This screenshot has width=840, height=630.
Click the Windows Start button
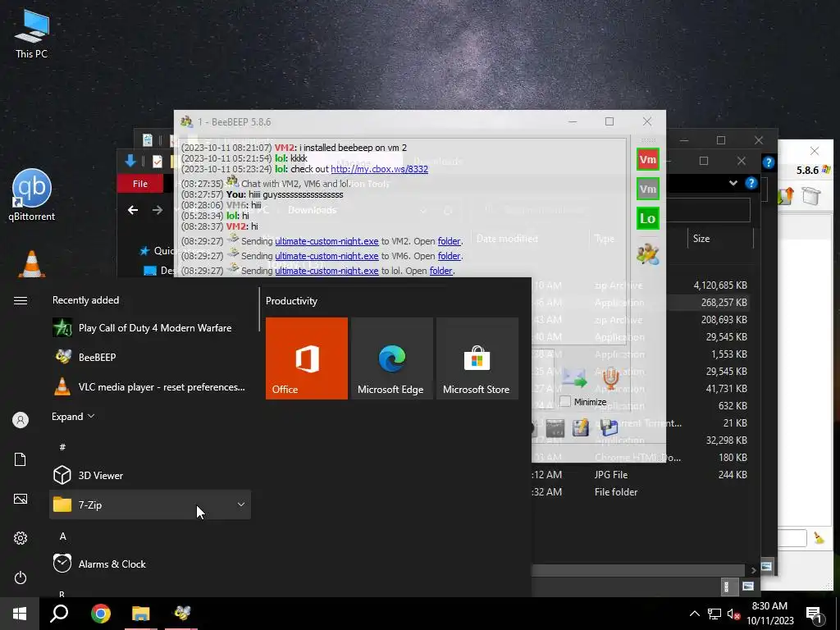pyautogui.click(x=20, y=614)
